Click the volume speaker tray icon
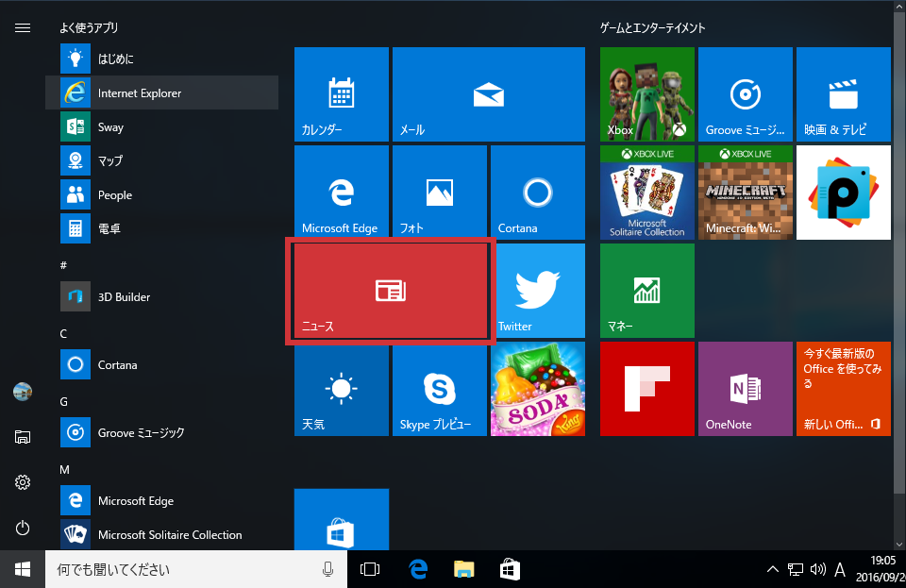906x588 pixels. [x=817, y=569]
